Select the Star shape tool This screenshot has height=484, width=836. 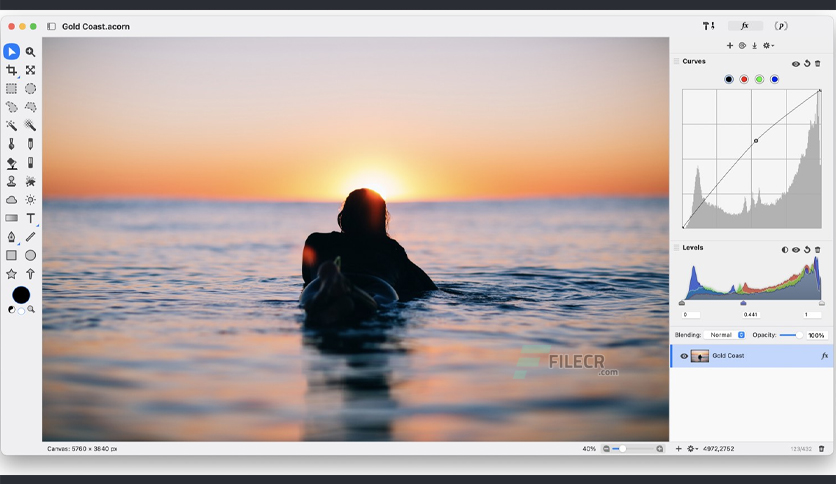(x=12, y=274)
